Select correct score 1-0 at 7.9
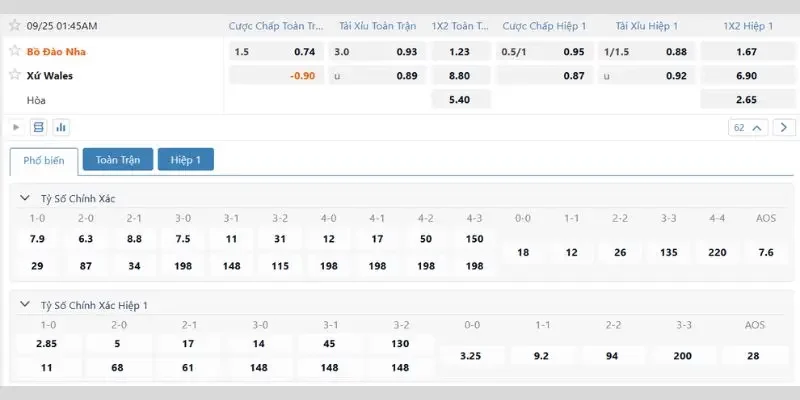The image size is (800, 400). coord(37,239)
